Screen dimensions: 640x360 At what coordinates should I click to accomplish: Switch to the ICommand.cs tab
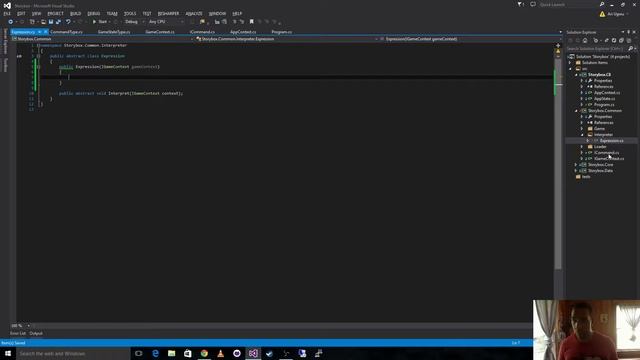(202, 32)
